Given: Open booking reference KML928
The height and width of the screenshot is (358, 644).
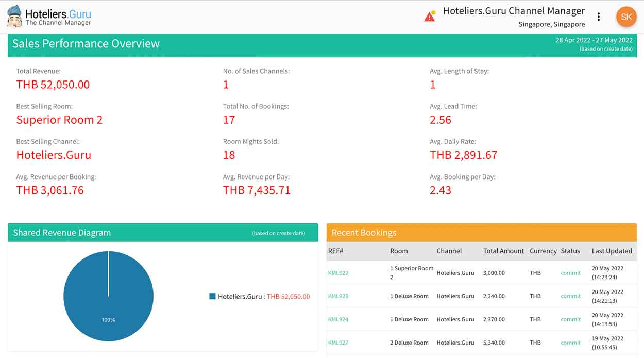Looking at the screenshot, I should coord(338,296).
